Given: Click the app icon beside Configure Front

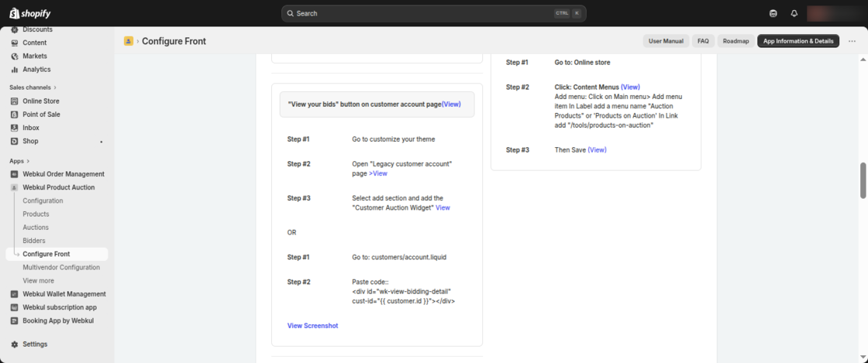Looking at the screenshot, I should point(129,41).
